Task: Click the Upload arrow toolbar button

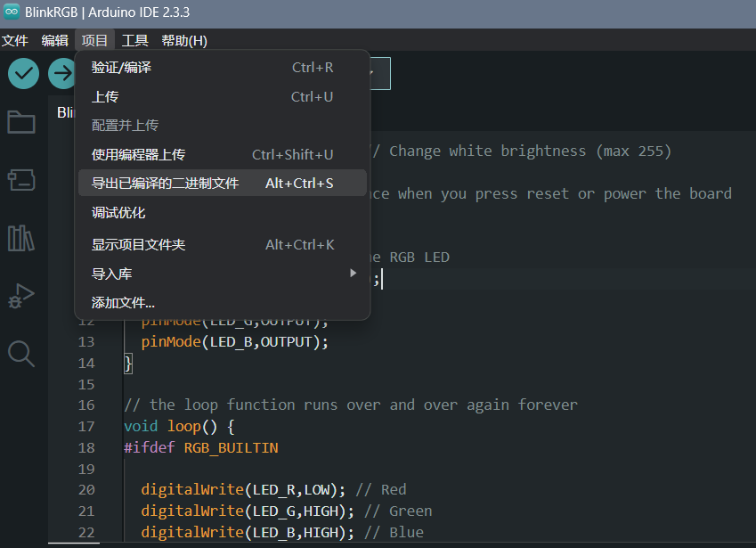Action: (x=62, y=74)
